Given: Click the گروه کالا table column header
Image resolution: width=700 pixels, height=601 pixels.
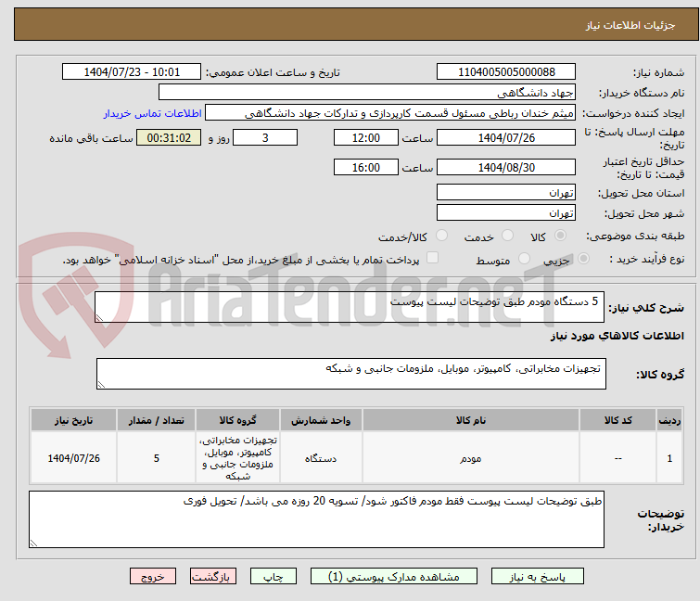Looking at the screenshot, I should click(x=237, y=420).
